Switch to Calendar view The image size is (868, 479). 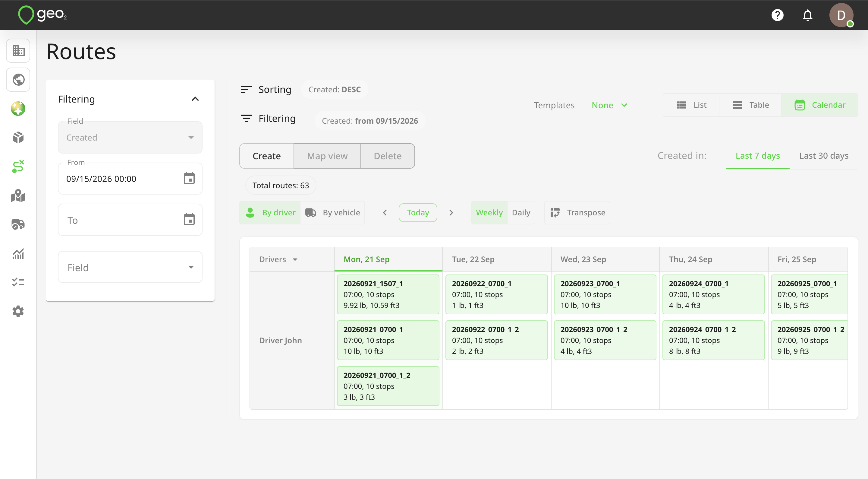coord(820,105)
